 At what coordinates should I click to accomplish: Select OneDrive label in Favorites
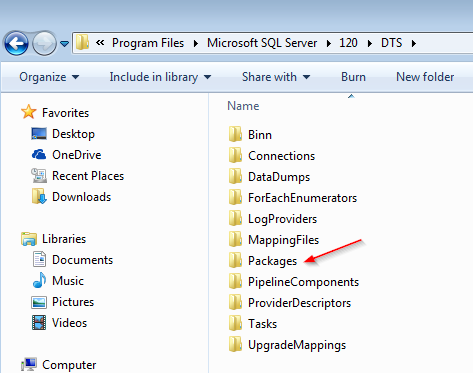[77, 155]
